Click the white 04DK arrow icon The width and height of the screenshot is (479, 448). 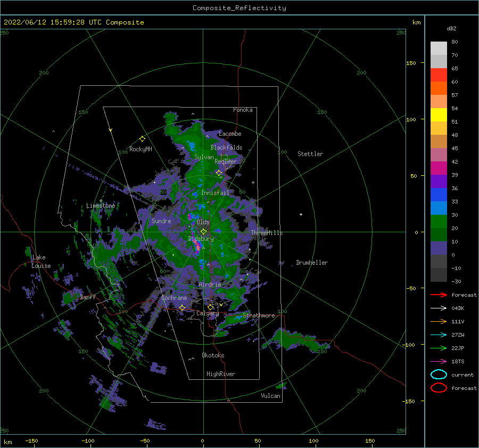tap(439, 308)
